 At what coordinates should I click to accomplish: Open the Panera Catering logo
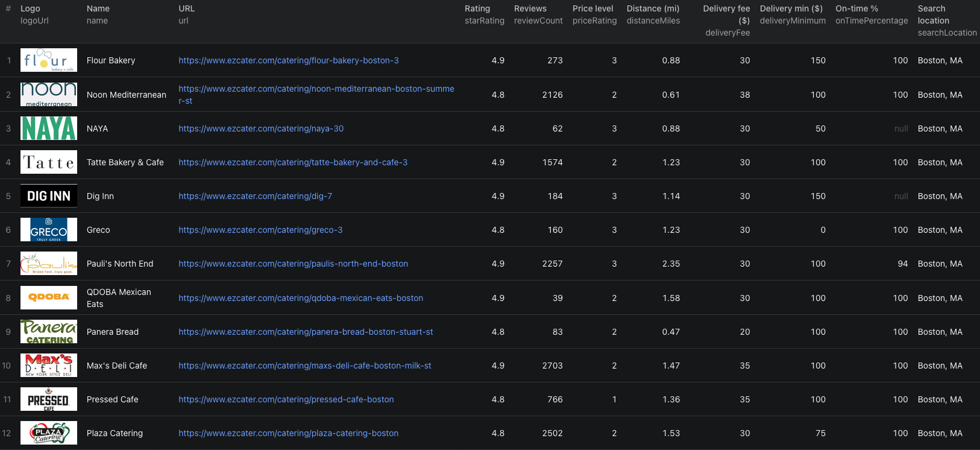tap(49, 332)
